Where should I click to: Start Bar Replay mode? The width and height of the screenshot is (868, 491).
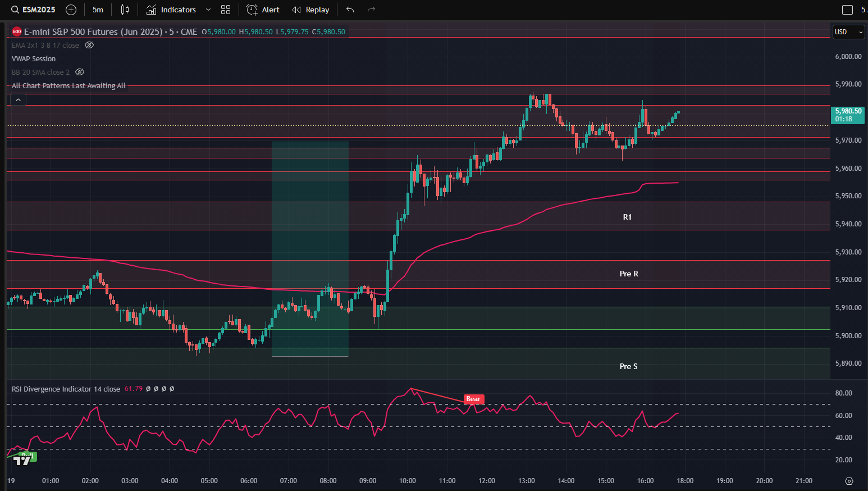tap(310, 10)
